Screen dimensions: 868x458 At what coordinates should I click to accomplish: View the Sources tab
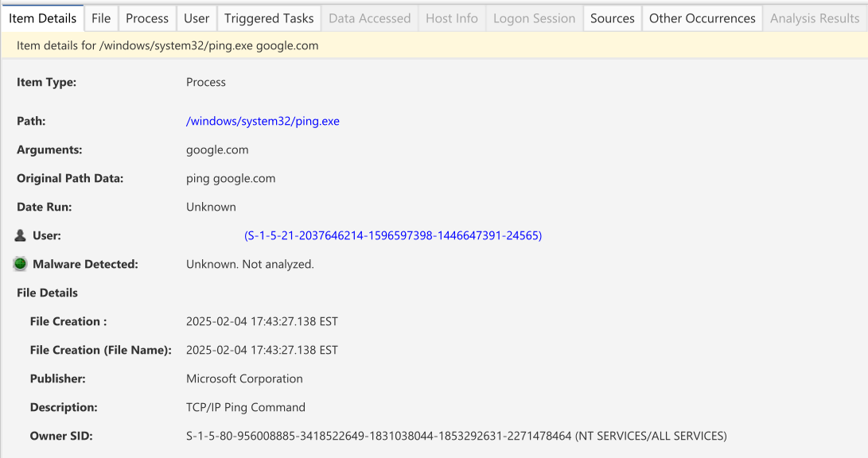point(612,18)
